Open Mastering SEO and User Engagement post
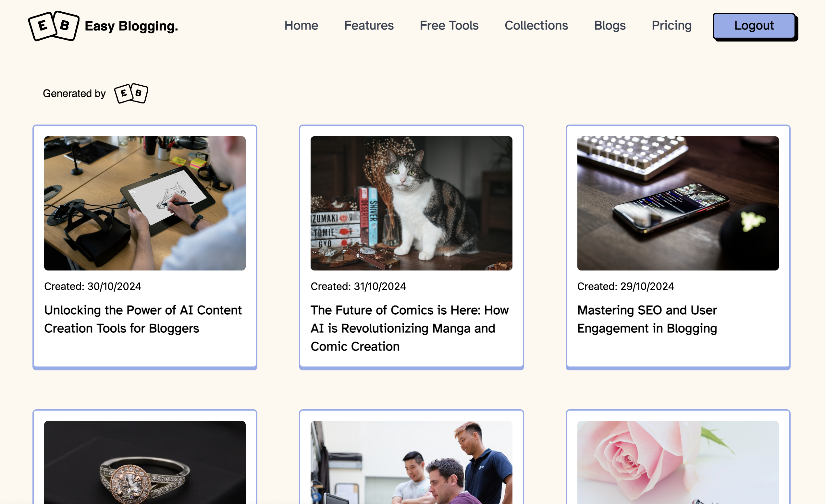Viewport: 825px width, 504px height. (x=647, y=319)
